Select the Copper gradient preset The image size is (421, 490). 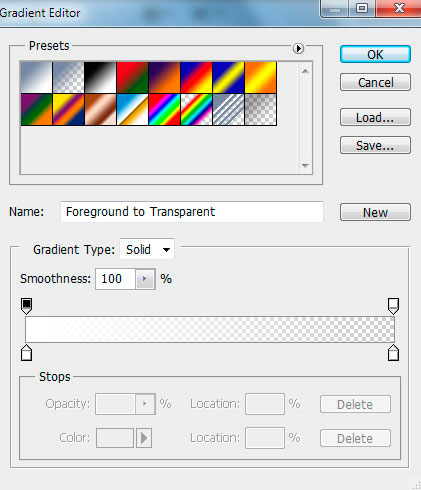[100, 110]
